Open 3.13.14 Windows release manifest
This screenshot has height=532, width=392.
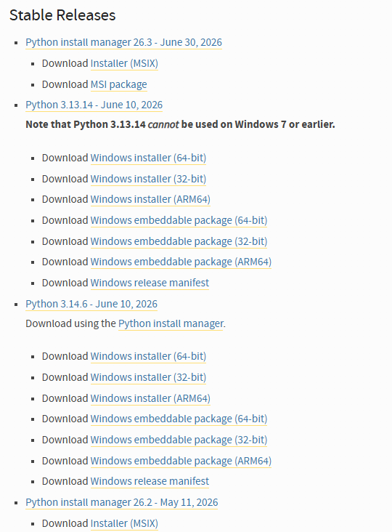coord(150,283)
